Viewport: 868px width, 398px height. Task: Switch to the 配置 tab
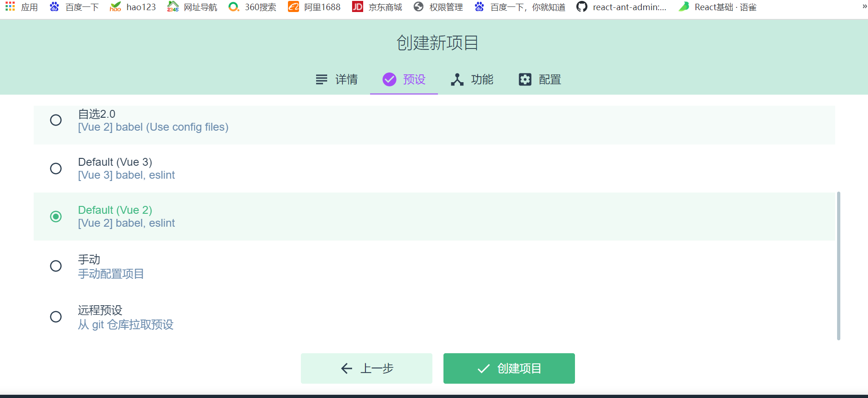pyautogui.click(x=540, y=79)
